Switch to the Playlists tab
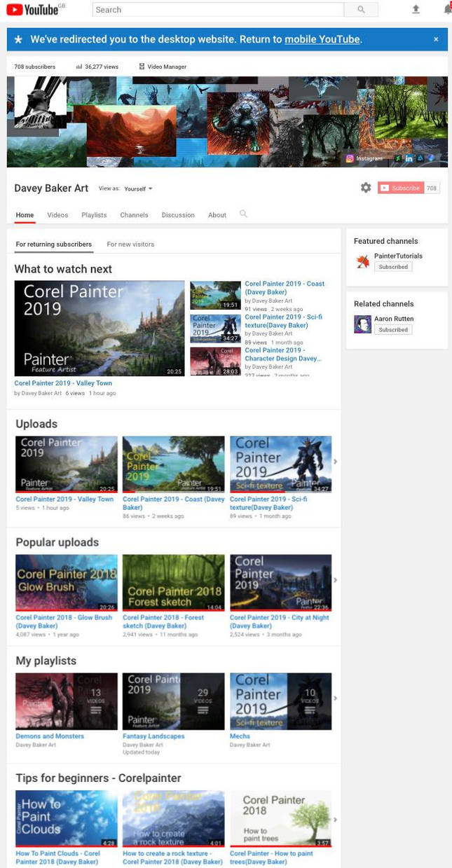452x868 pixels. [x=94, y=215]
